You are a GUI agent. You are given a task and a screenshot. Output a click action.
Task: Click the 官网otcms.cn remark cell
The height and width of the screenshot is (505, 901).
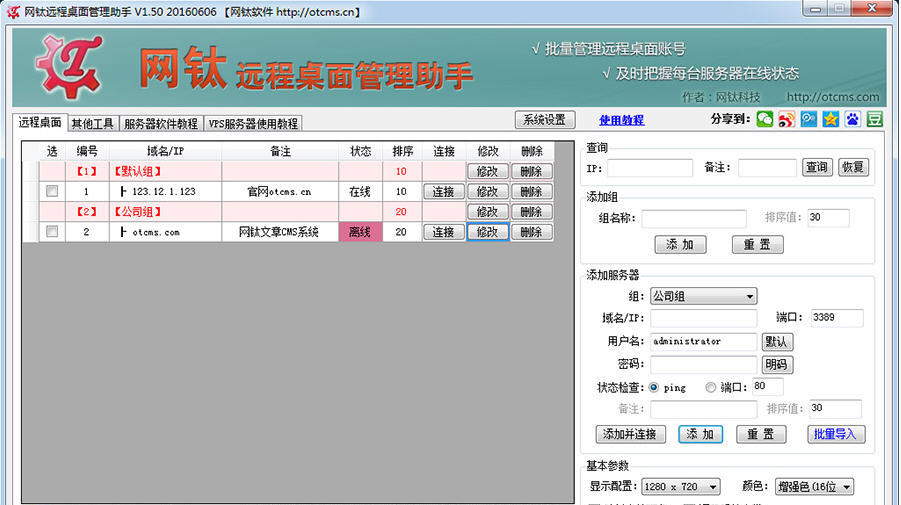point(280,191)
